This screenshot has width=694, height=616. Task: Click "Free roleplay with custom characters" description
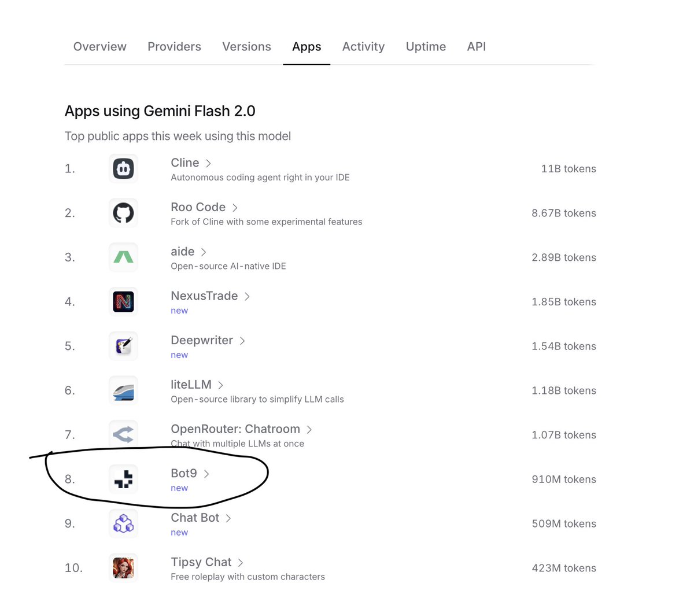[x=248, y=577]
